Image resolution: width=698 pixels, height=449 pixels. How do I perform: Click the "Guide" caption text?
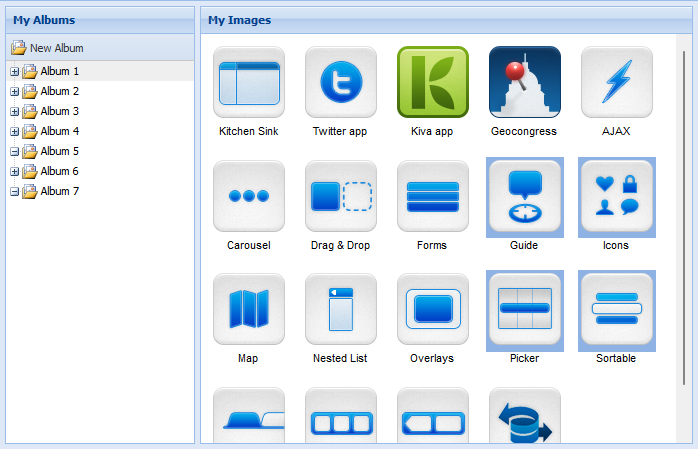[x=524, y=245]
